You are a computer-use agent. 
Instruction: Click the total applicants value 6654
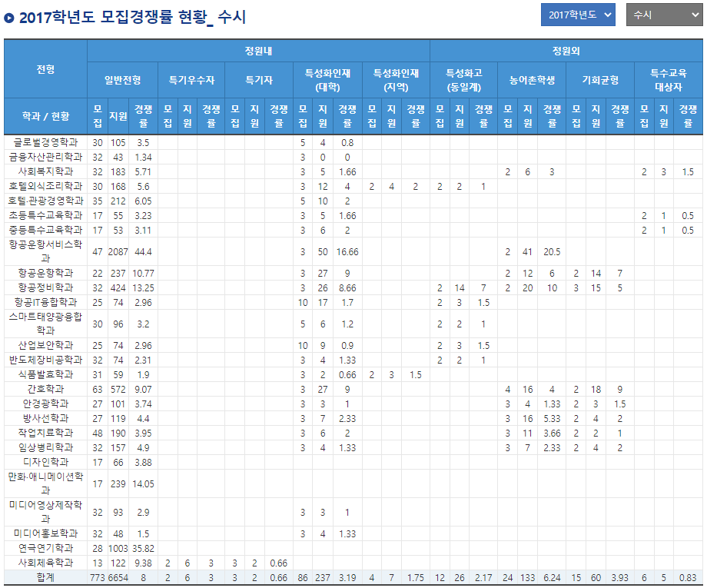[x=118, y=578]
